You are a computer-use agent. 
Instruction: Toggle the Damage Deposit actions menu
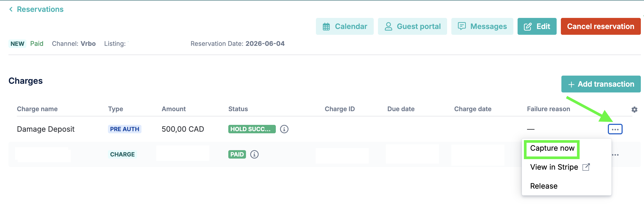point(615,129)
